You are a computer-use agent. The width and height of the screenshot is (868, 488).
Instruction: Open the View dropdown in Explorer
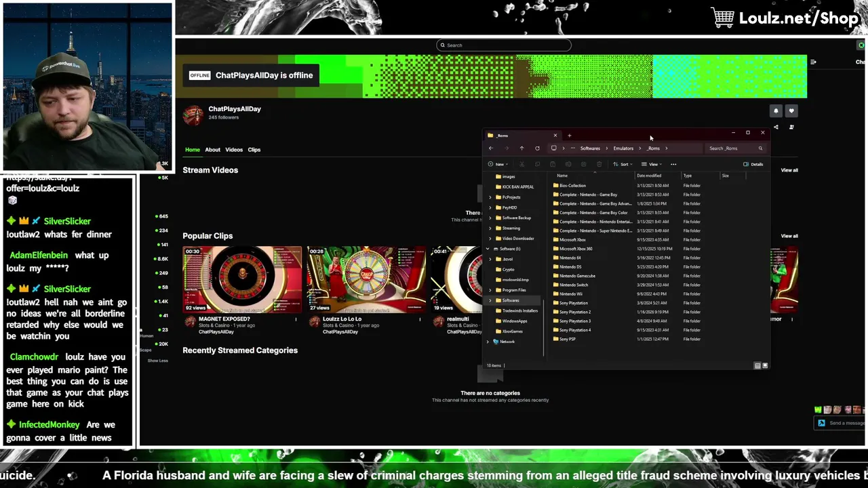pos(651,164)
